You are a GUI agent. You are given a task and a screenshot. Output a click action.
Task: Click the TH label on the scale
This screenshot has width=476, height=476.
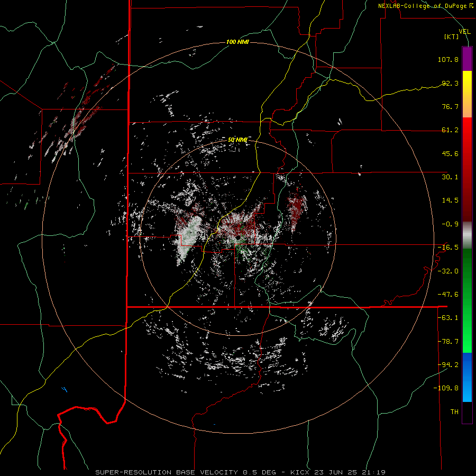click(x=454, y=412)
